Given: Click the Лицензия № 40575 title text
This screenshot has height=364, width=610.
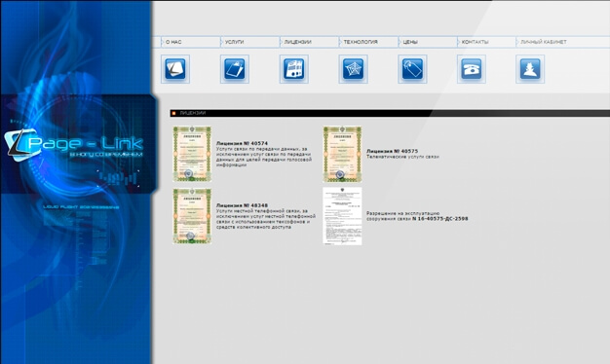Looking at the screenshot, I should (x=392, y=151).
